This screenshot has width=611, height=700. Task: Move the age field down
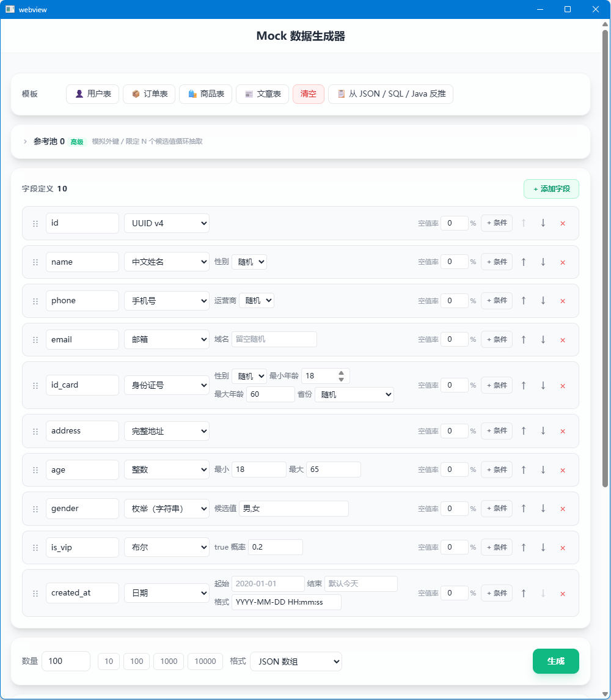coord(543,470)
